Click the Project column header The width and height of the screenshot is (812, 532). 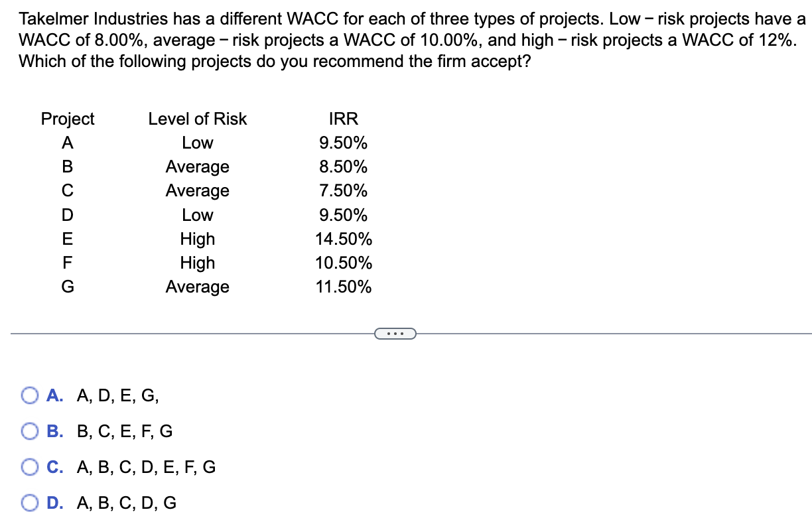pos(67,119)
